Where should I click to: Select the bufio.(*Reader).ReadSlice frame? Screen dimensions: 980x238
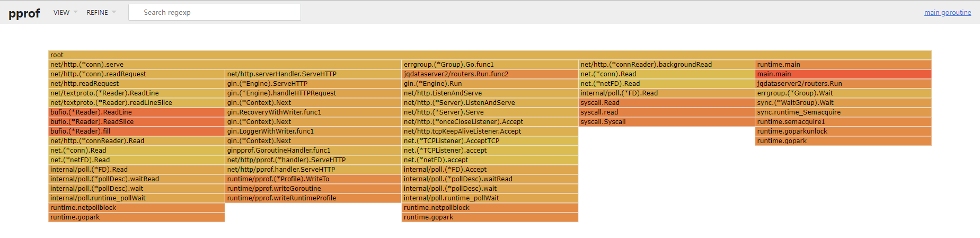tap(137, 122)
